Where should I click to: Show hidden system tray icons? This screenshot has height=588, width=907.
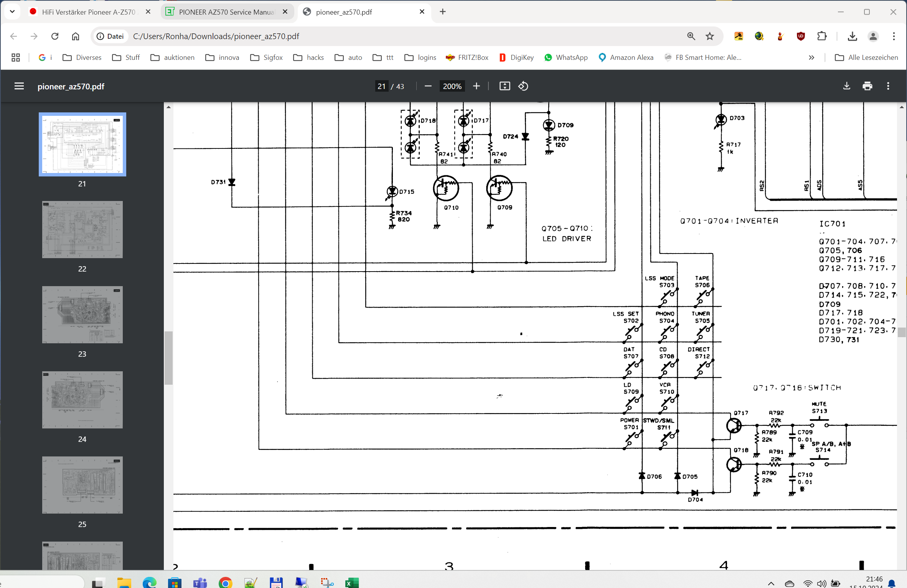tap(771, 583)
